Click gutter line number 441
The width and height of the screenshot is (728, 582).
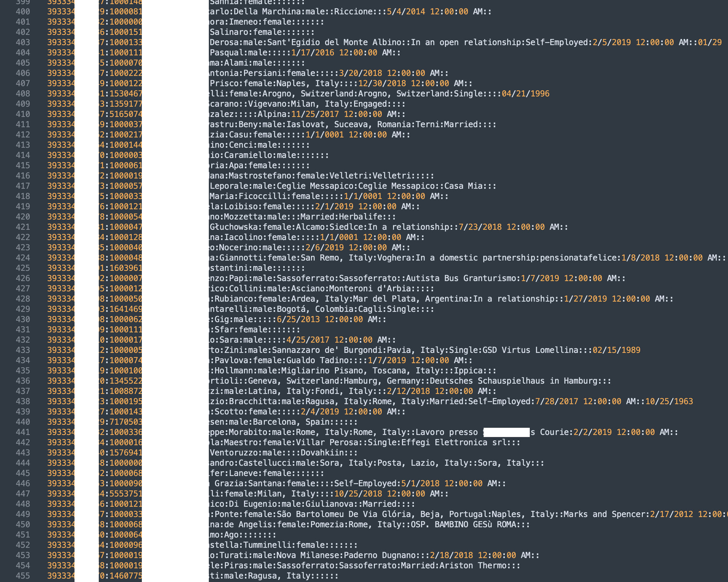point(23,432)
